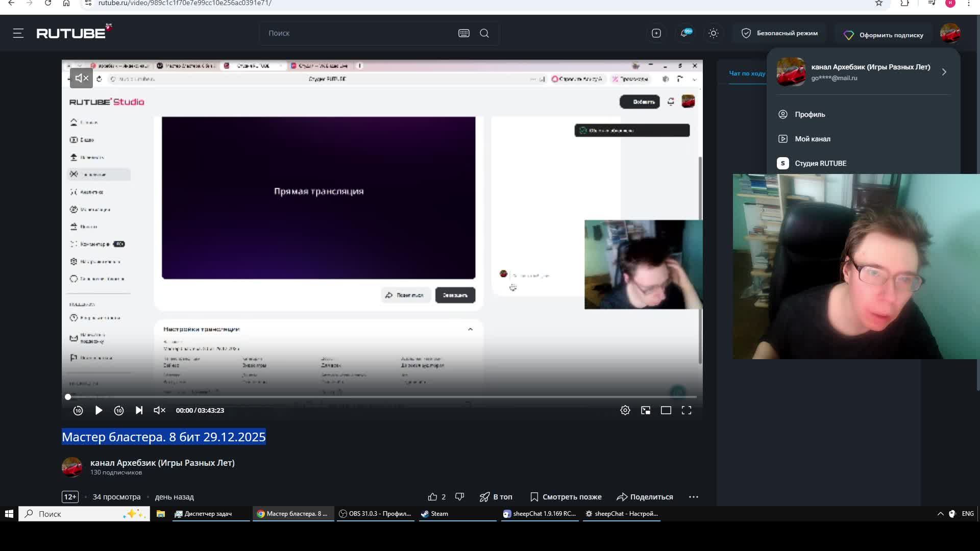Enable picture-in-picture mode
Screen dimensions: 980x551
click(x=646, y=411)
